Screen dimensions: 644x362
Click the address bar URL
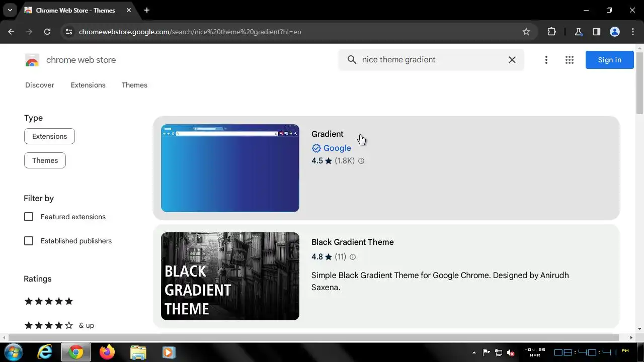pyautogui.click(x=190, y=32)
